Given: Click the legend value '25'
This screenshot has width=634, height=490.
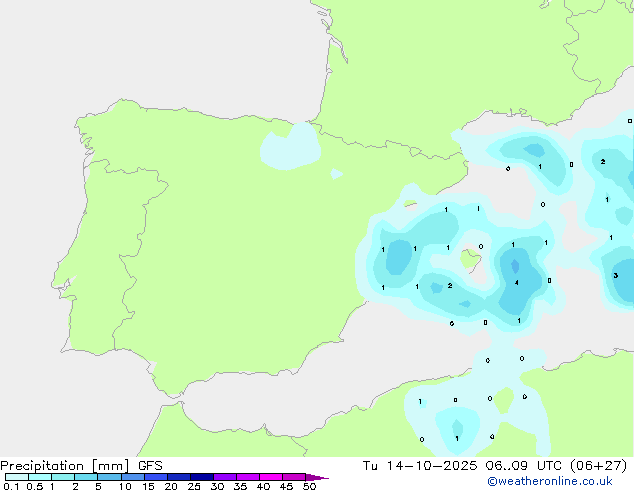Looking at the screenshot, I should point(194,486).
